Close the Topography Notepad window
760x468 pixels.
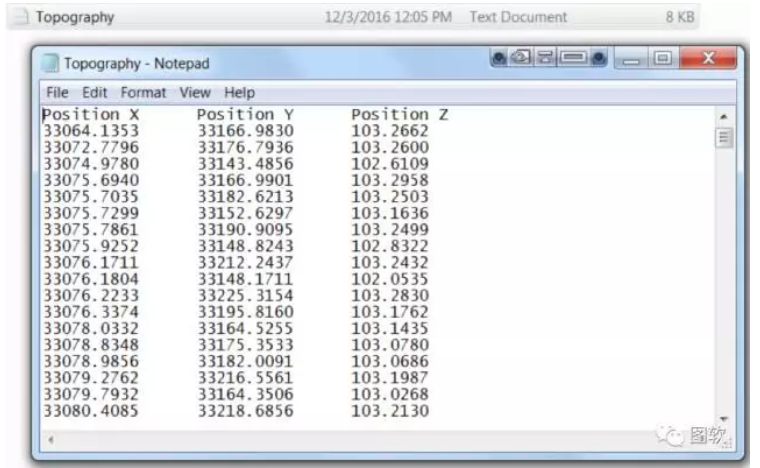pyautogui.click(x=708, y=59)
